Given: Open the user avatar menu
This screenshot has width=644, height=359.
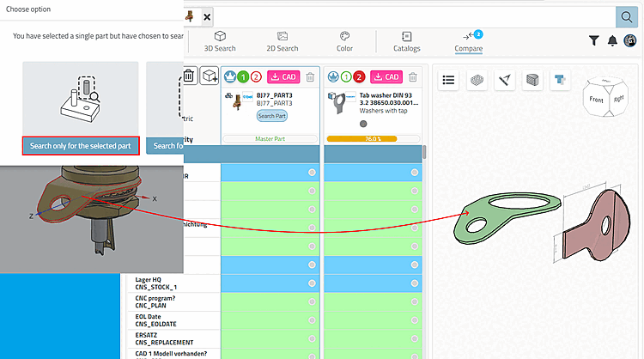Looking at the screenshot, I should coord(630,40).
